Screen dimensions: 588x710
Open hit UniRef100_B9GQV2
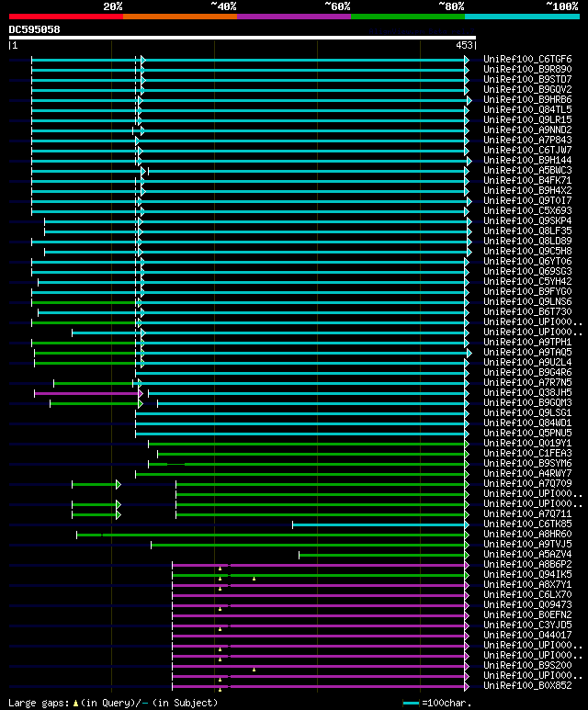(527, 90)
